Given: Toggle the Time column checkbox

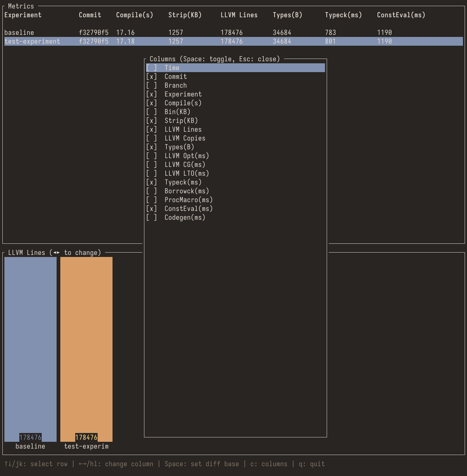Looking at the screenshot, I should [x=151, y=68].
